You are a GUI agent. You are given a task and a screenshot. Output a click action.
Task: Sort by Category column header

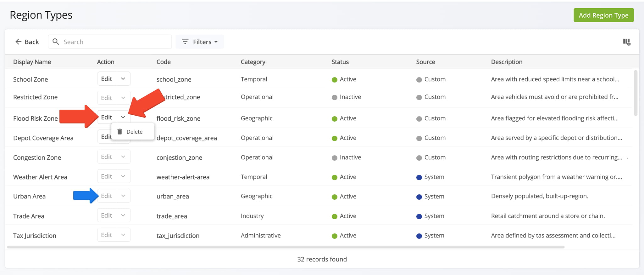[253, 62]
